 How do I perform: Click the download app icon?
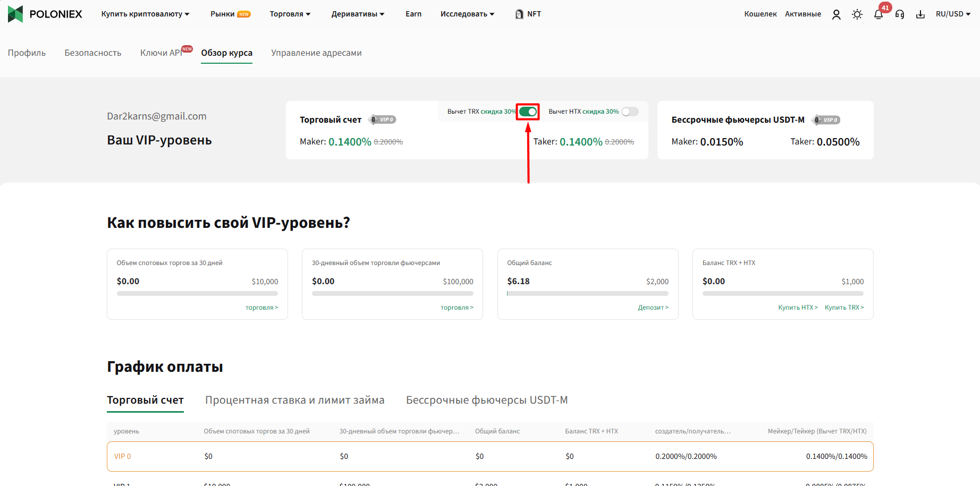coord(920,14)
